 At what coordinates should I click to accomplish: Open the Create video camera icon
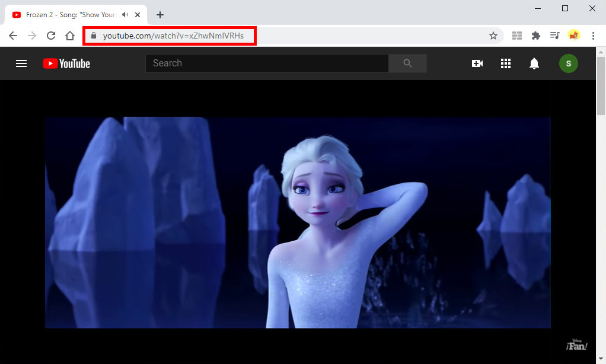click(477, 63)
